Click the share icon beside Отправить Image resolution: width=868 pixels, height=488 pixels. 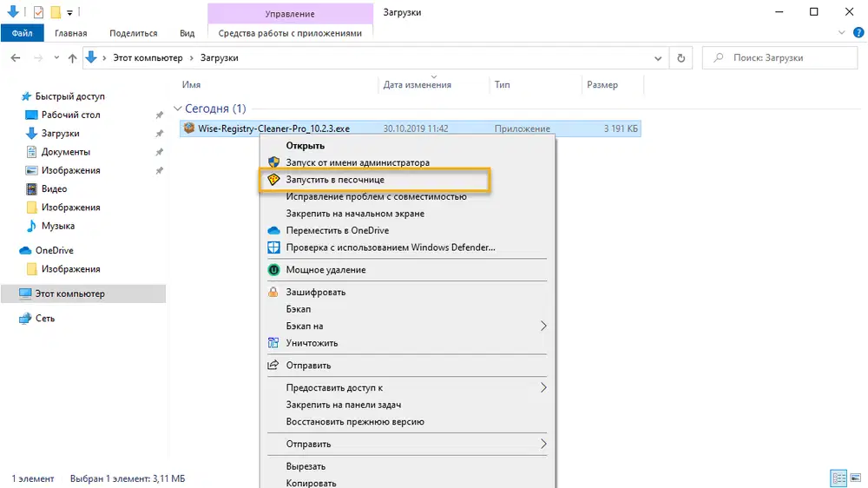click(x=273, y=366)
